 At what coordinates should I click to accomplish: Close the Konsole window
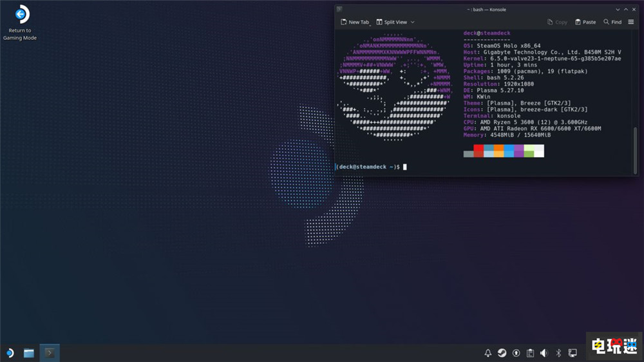(x=634, y=10)
